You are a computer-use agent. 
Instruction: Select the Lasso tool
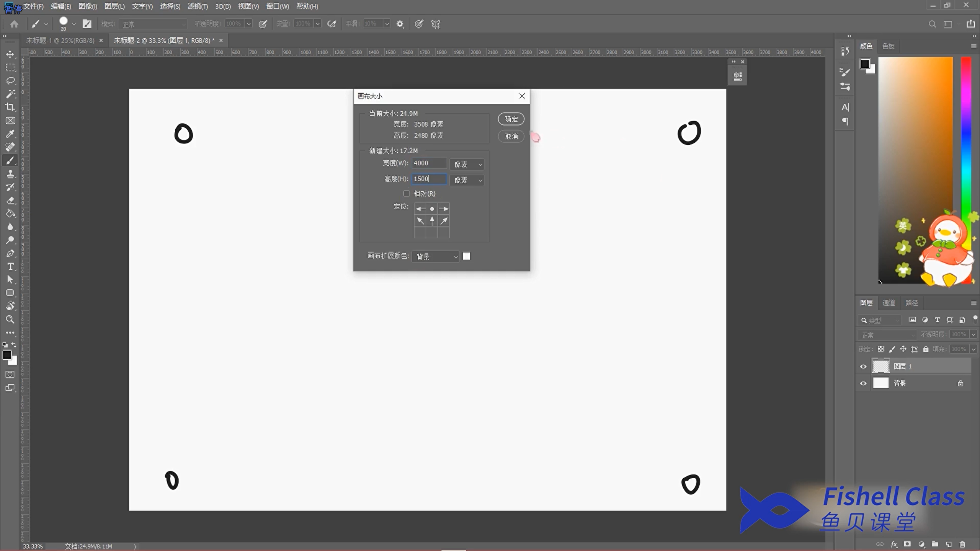pyautogui.click(x=10, y=81)
